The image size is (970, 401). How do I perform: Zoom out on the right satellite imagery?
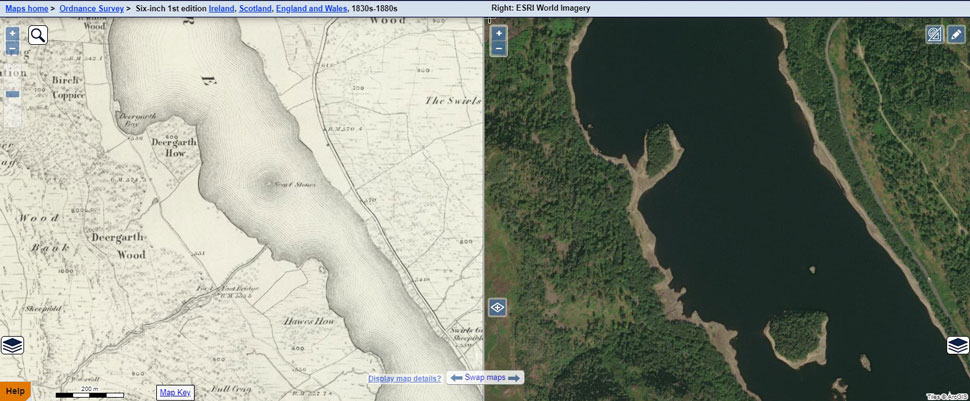[499, 48]
